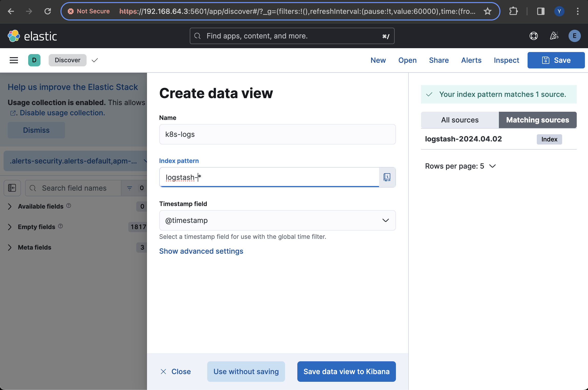Select the Matching sources tab
588x390 pixels.
click(x=538, y=120)
